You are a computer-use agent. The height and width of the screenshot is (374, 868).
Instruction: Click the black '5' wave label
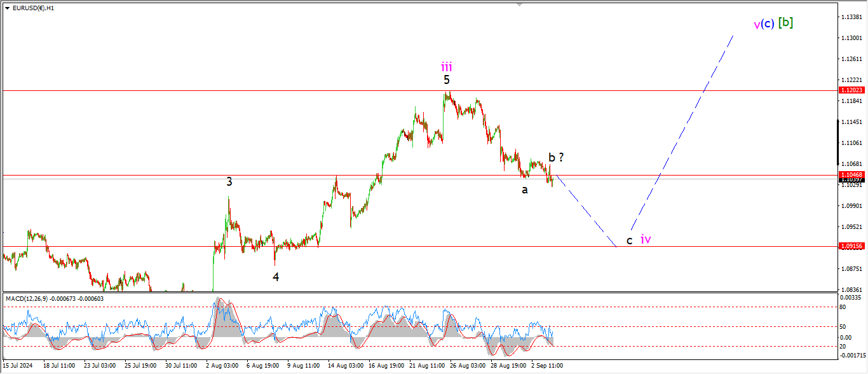(447, 80)
